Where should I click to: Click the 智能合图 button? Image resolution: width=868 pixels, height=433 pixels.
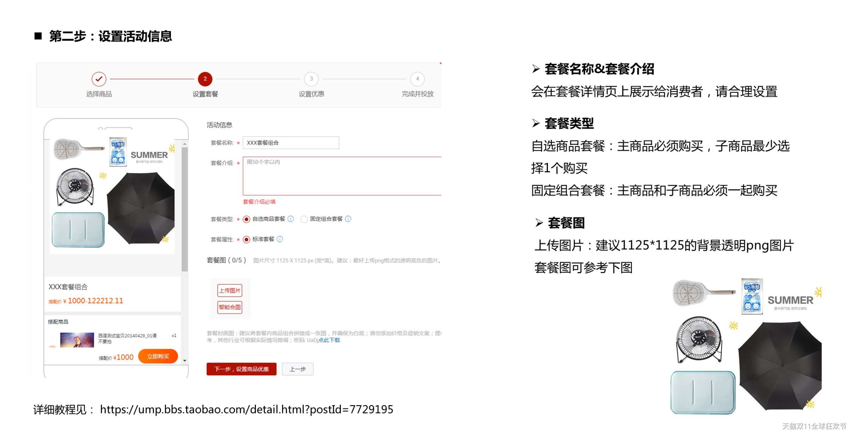point(230,307)
